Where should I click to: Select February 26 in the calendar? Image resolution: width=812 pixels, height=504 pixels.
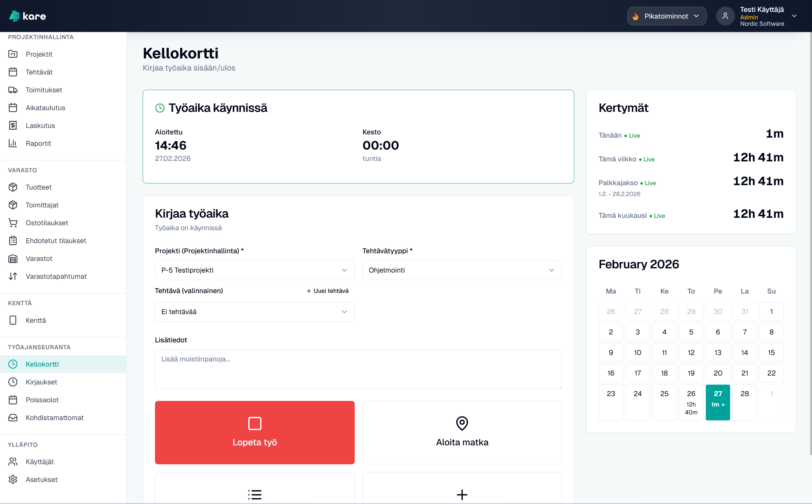(691, 402)
